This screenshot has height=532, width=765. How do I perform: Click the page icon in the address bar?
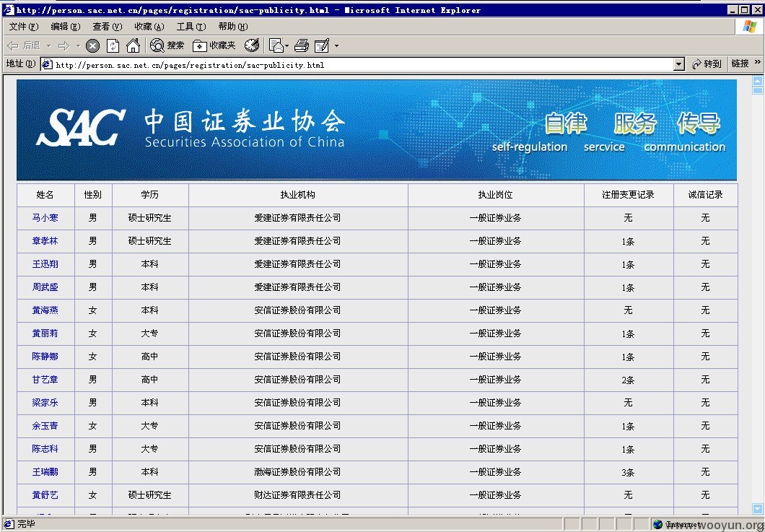47,64
